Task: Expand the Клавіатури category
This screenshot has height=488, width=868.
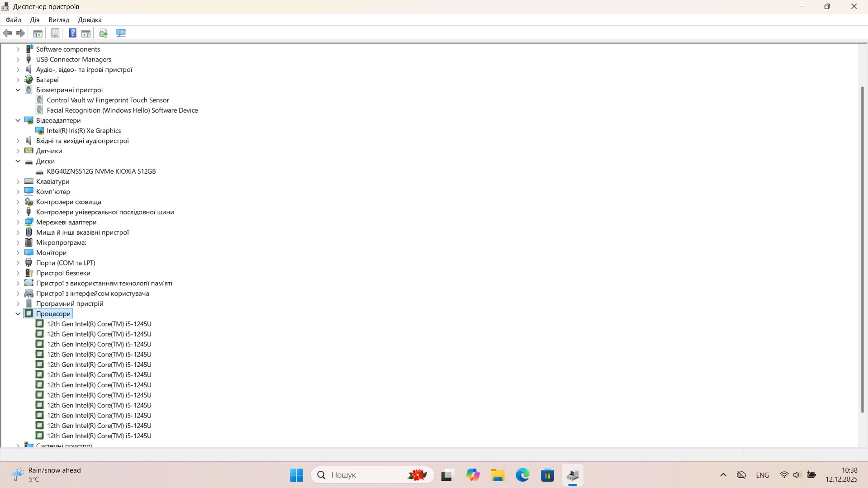Action: 18,181
